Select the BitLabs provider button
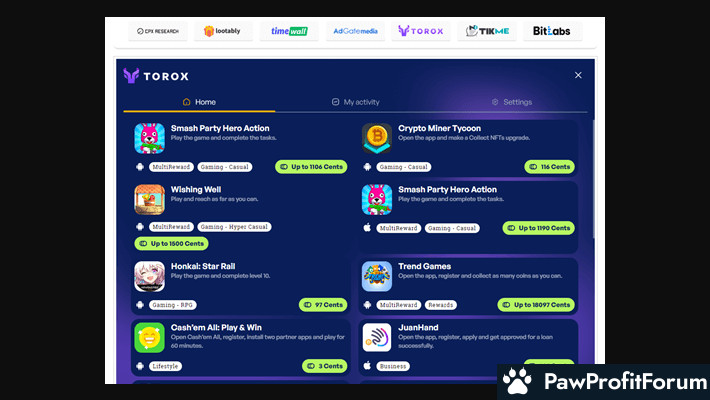Image resolution: width=710 pixels, height=400 pixels. click(x=551, y=31)
